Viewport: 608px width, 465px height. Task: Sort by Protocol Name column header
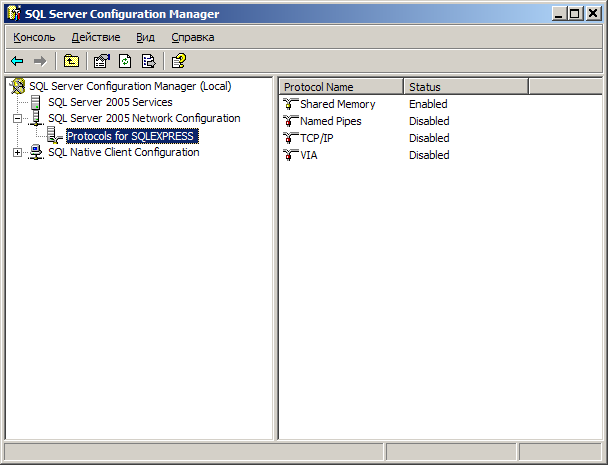pyautogui.click(x=341, y=87)
